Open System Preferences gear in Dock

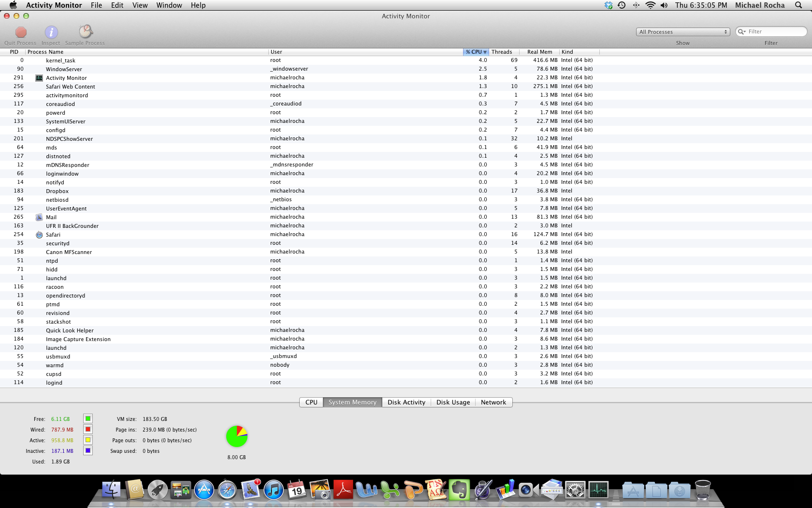(575, 490)
